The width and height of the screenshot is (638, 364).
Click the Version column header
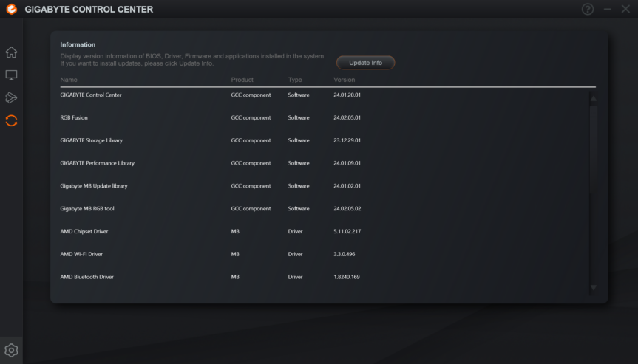(x=344, y=80)
